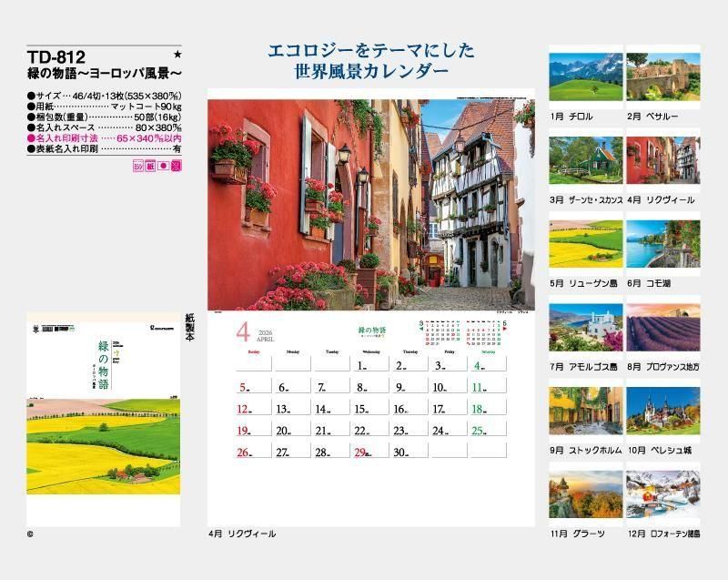Viewport: 728px width, 580px height.
Task: Select Saturday April 4 on the calendar
Action: 488,364
